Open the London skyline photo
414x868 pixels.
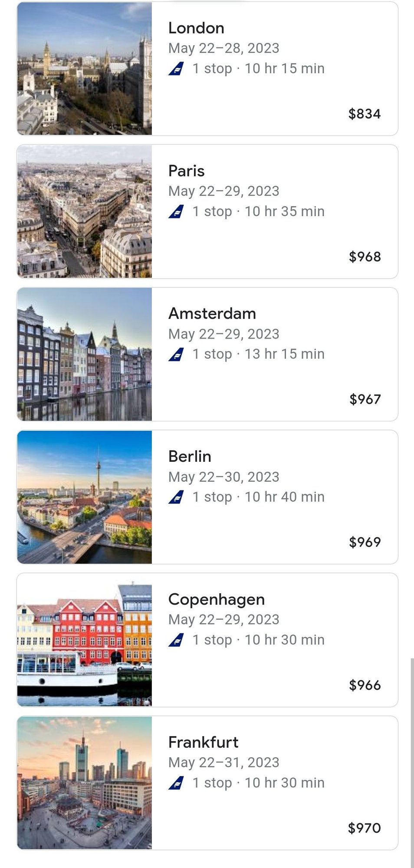point(85,69)
